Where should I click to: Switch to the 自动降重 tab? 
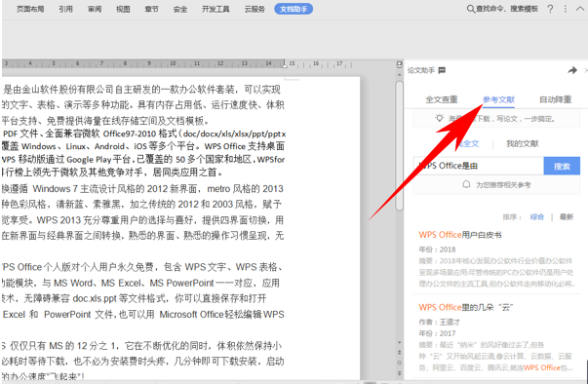[556, 99]
